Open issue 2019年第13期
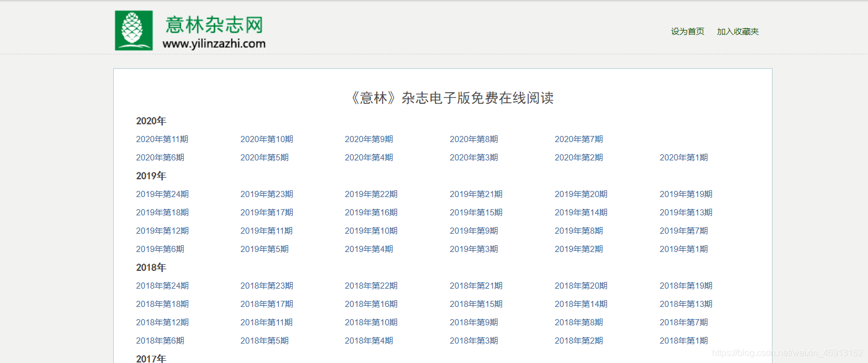This screenshot has height=363, width=868. (x=686, y=213)
